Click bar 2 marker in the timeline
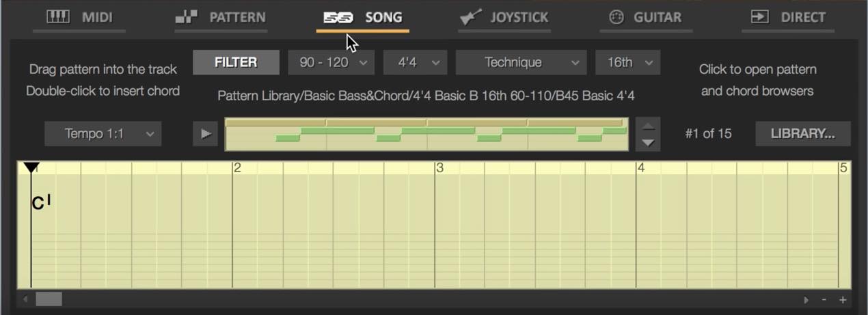 click(x=237, y=167)
